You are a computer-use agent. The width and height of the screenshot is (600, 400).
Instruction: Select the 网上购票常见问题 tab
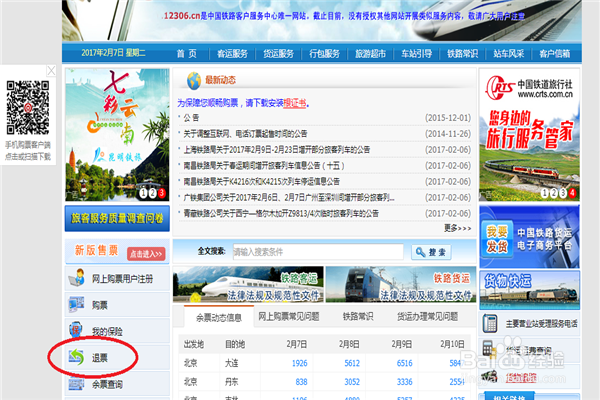pos(289,317)
